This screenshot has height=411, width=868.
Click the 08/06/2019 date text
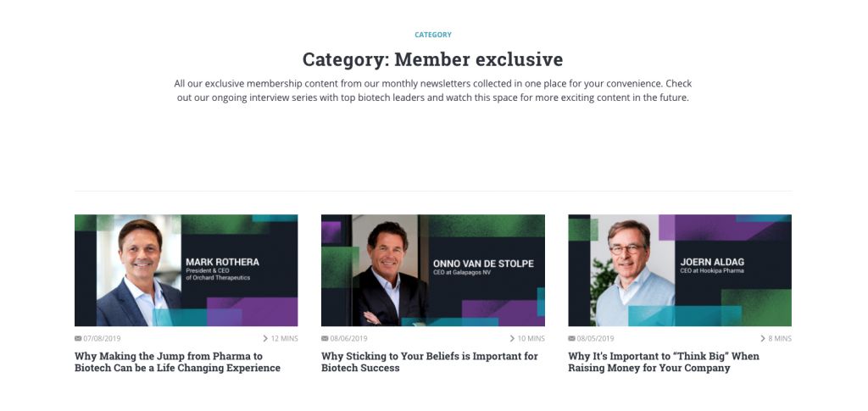348,338
